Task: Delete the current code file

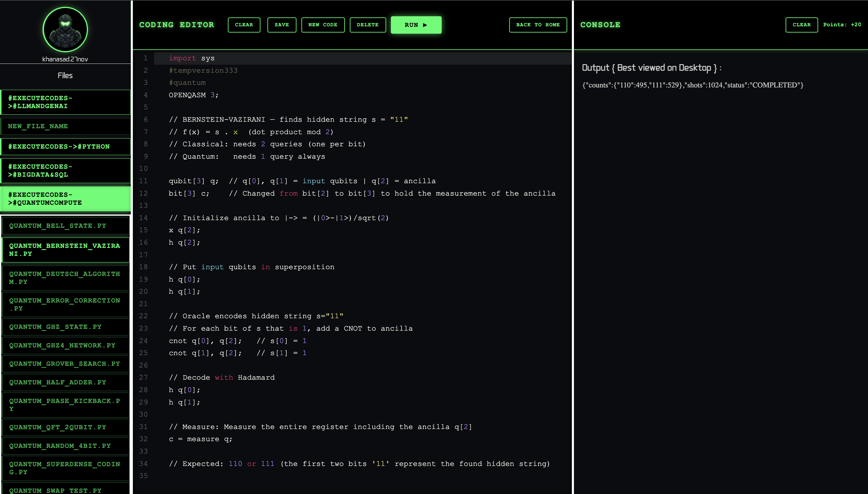Action: (367, 25)
